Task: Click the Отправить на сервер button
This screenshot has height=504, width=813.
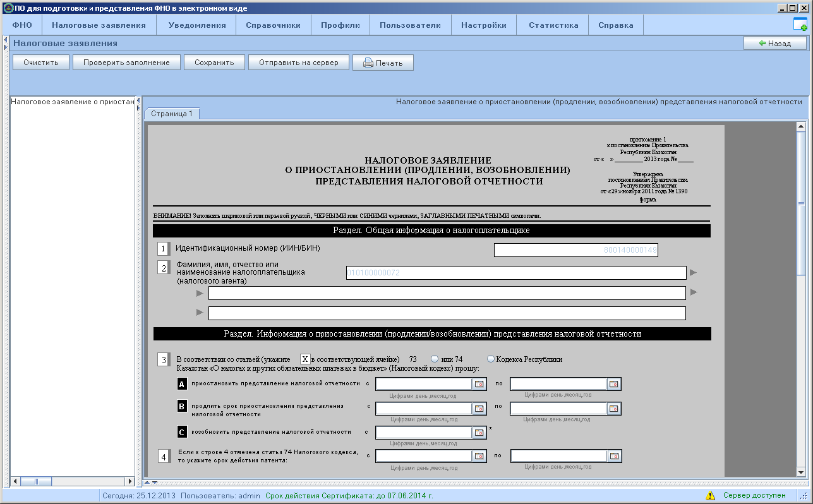Action: [x=299, y=63]
